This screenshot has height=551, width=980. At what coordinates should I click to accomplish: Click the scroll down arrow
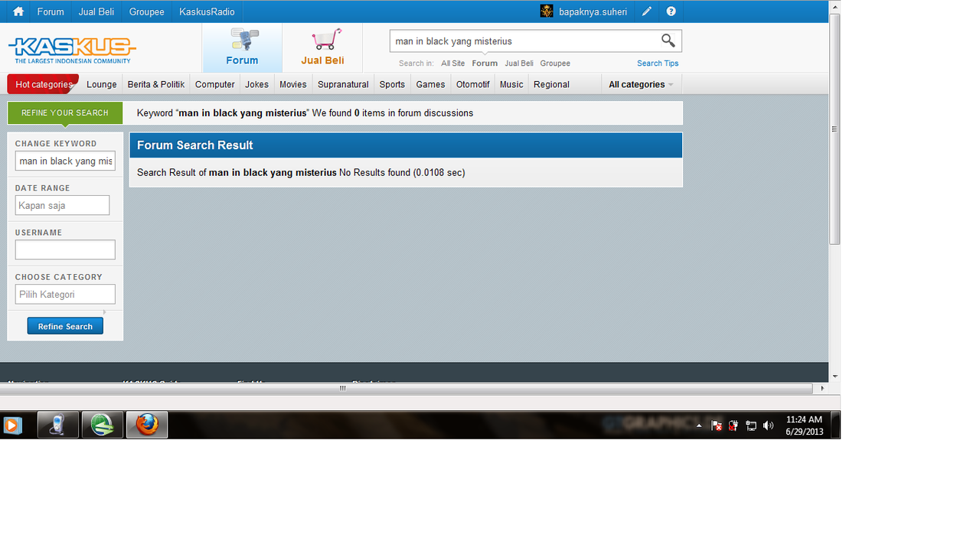[x=835, y=377]
